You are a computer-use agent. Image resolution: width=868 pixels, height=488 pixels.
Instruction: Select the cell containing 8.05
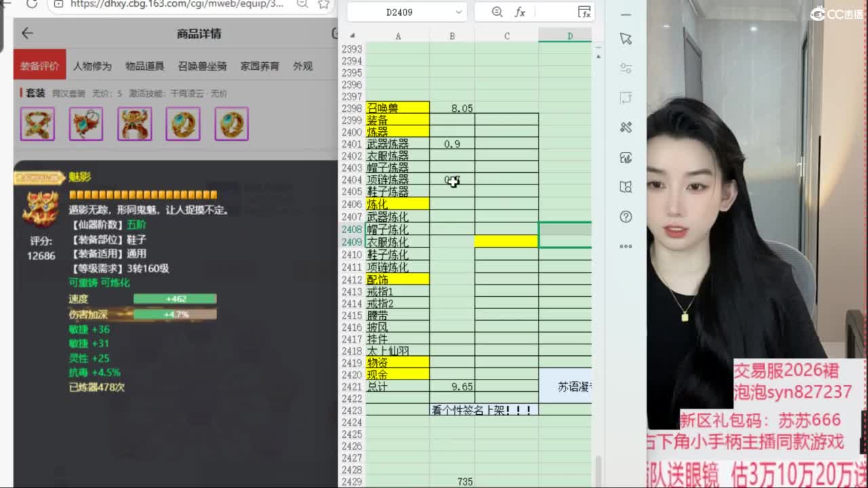pyautogui.click(x=452, y=108)
